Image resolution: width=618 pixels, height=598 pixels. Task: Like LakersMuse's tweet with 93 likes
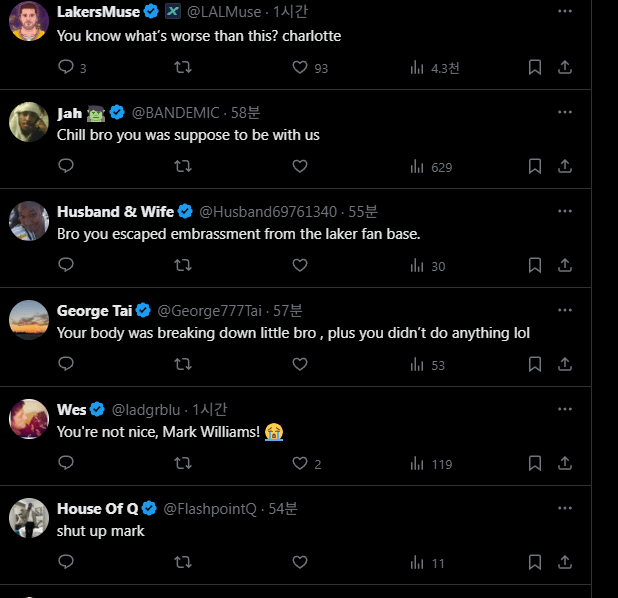pos(299,68)
